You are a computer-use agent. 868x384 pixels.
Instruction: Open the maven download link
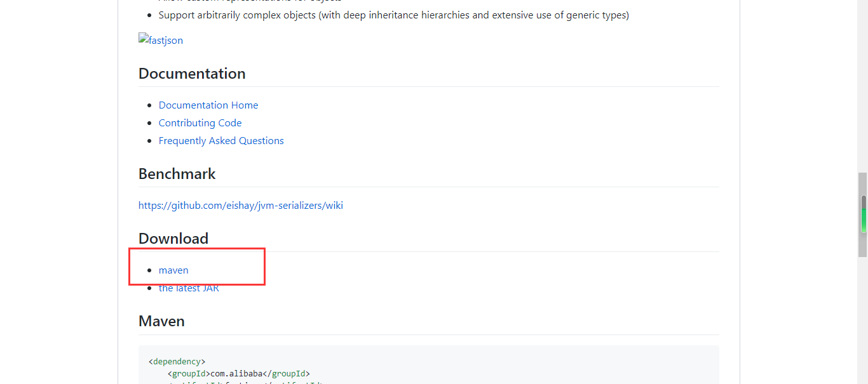(173, 270)
